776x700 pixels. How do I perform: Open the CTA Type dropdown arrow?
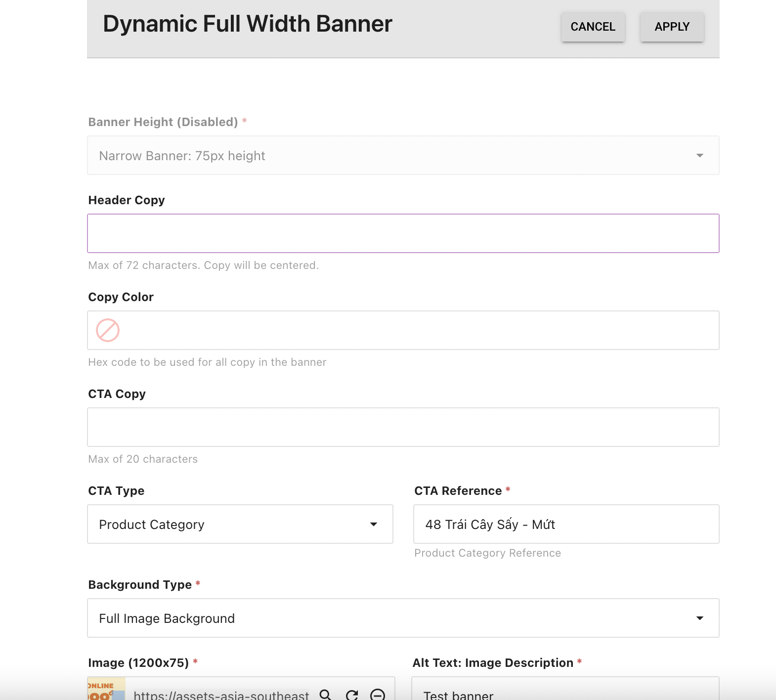tap(374, 524)
